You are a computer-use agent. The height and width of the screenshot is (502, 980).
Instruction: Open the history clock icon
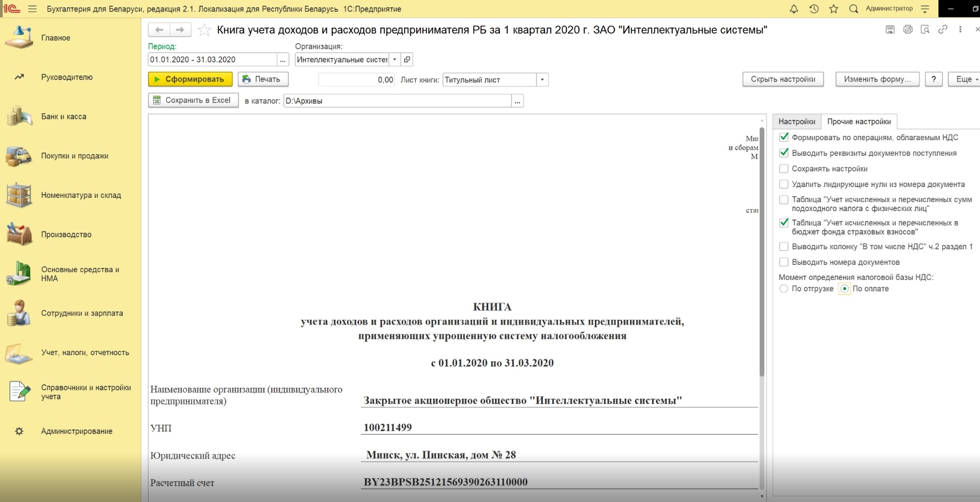(x=814, y=9)
